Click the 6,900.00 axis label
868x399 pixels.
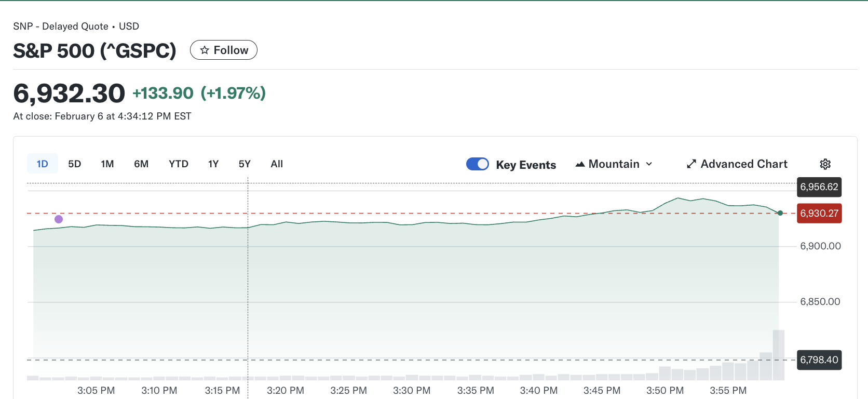click(x=820, y=246)
